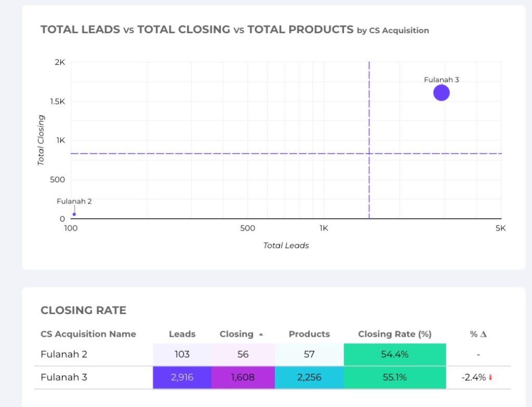
Task: Click the cyan 2,256 products cell
Action: point(309,377)
